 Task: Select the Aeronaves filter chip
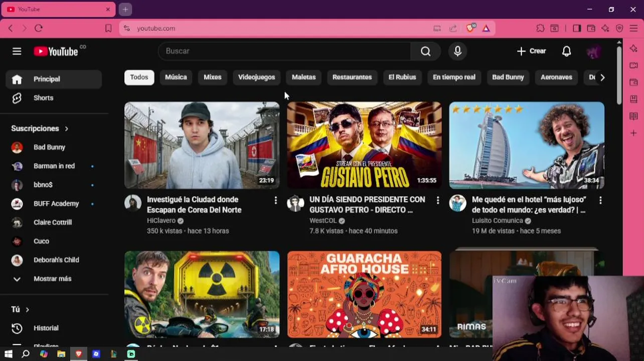(x=556, y=77)
